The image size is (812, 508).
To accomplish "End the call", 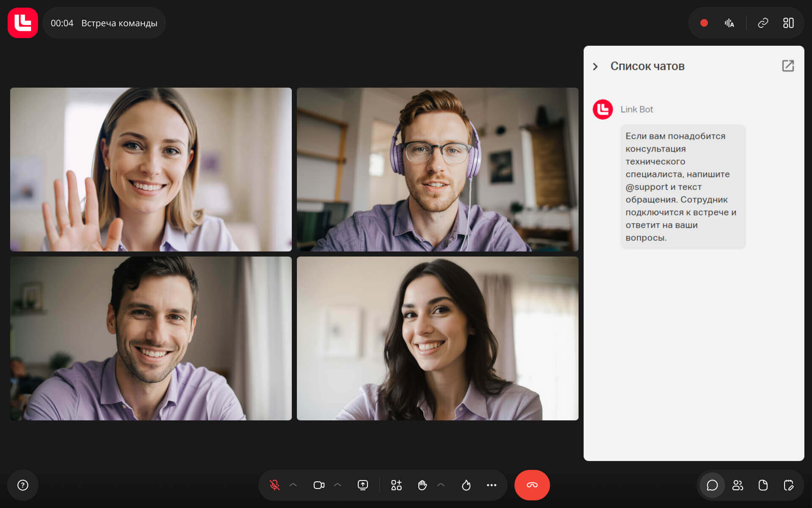I will pyautogui.click(x=532, y=485).
